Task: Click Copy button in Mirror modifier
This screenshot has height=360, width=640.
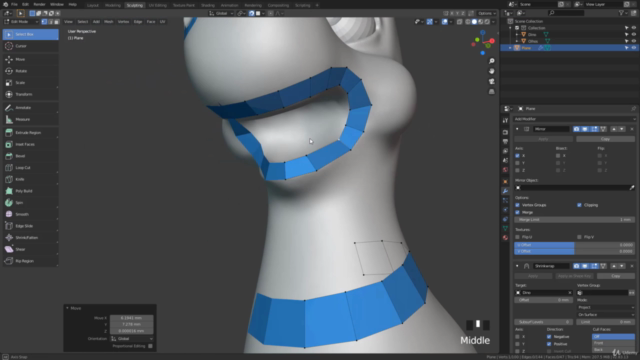Action: pos(605,139)
